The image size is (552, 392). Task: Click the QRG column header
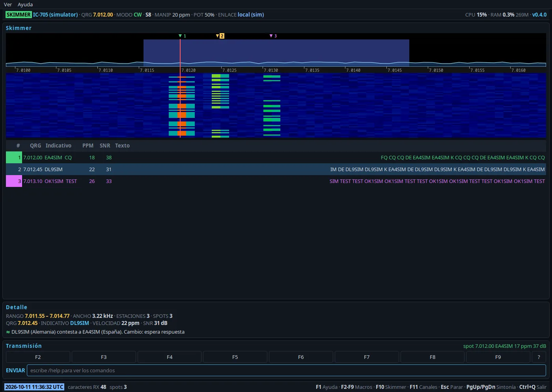click(35, 146)
